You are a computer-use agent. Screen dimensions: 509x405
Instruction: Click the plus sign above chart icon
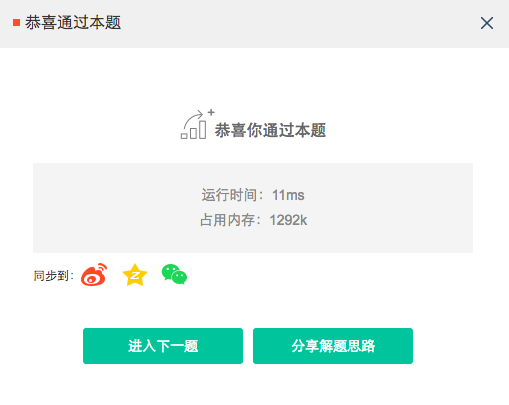click(211, 112)
